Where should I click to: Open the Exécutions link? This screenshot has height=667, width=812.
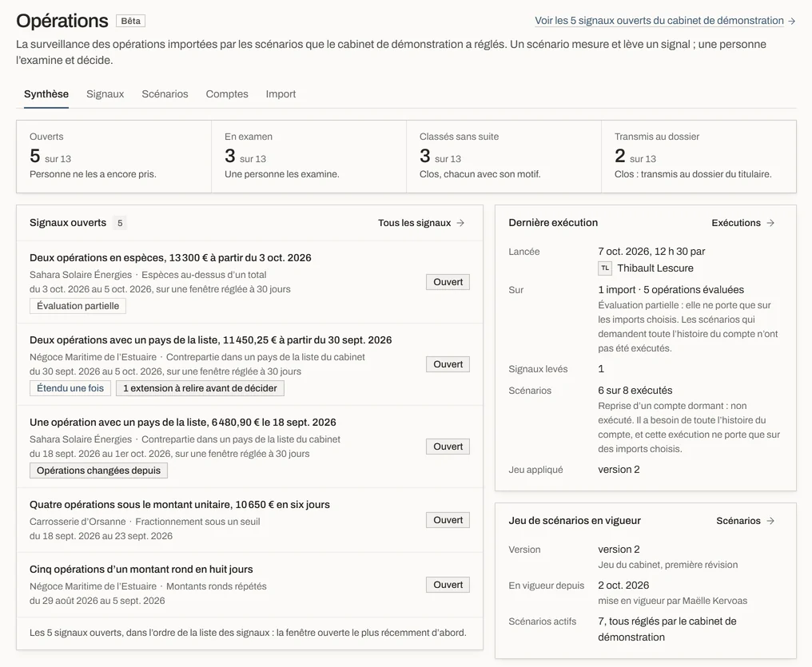point(736,223)
